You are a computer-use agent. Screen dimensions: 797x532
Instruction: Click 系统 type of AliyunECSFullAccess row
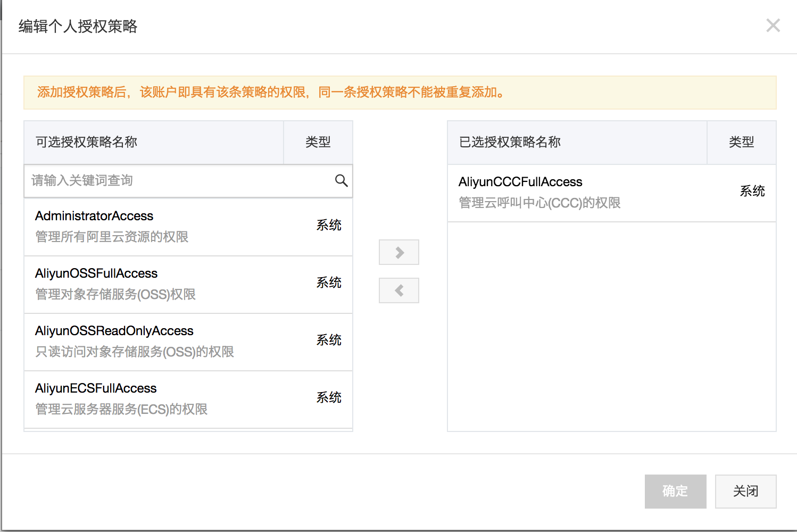point(329,397)
